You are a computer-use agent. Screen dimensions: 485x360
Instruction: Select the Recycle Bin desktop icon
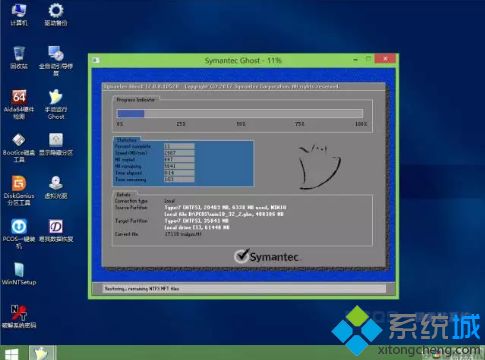[19, 58]
